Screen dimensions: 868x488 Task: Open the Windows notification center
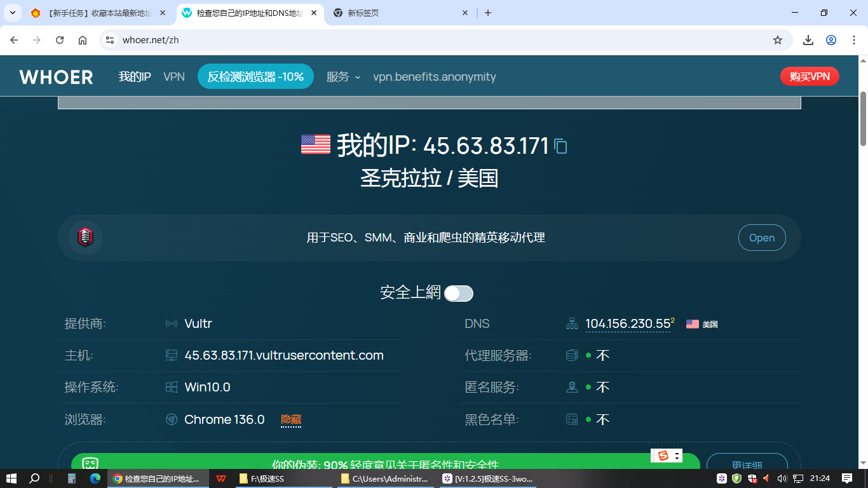pyautogui.click(x=846, y=478)
